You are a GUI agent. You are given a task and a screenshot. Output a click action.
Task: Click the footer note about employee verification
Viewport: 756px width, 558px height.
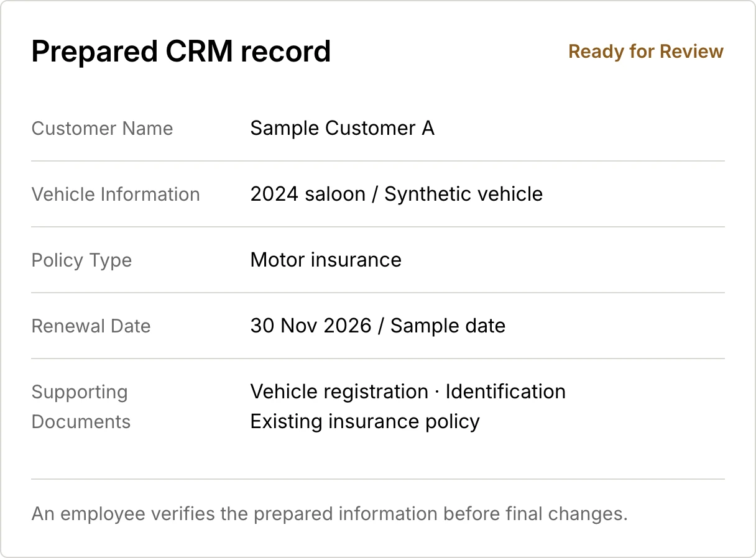click(330, 515)
